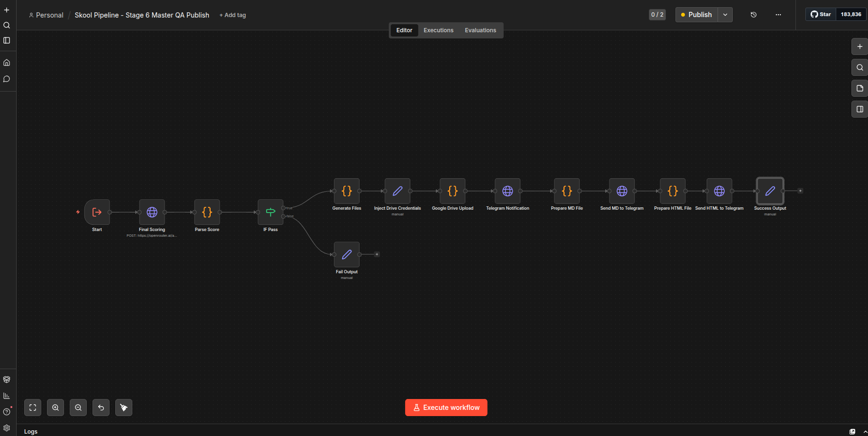The image size is (868, 436).
Task: Undo the last workflow change
Action: (101, 407)
